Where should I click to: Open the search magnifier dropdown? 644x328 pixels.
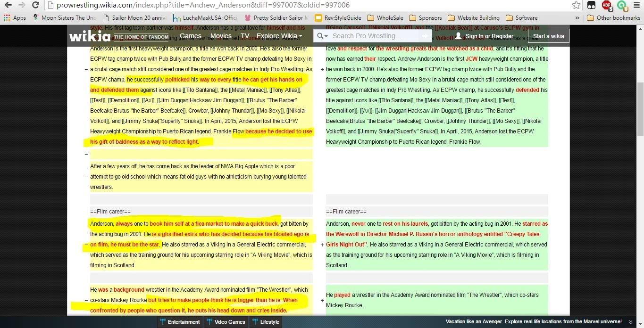tap(322, 36)
